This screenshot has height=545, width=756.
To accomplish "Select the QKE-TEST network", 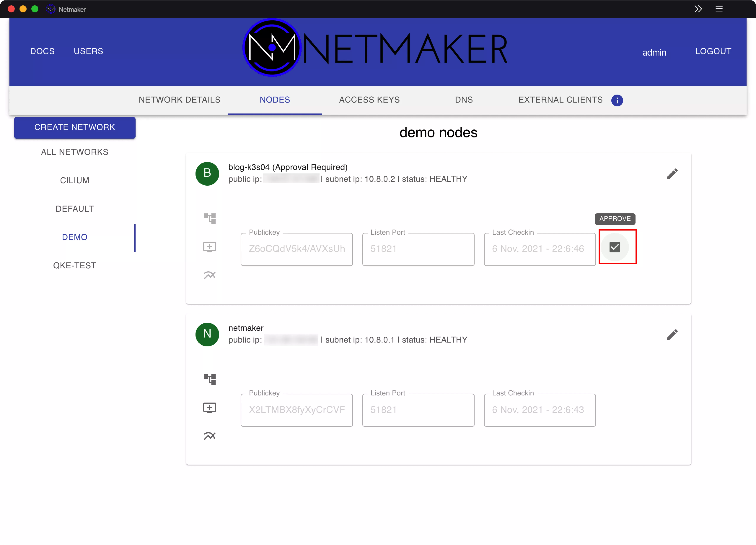I will pos(75,266).
